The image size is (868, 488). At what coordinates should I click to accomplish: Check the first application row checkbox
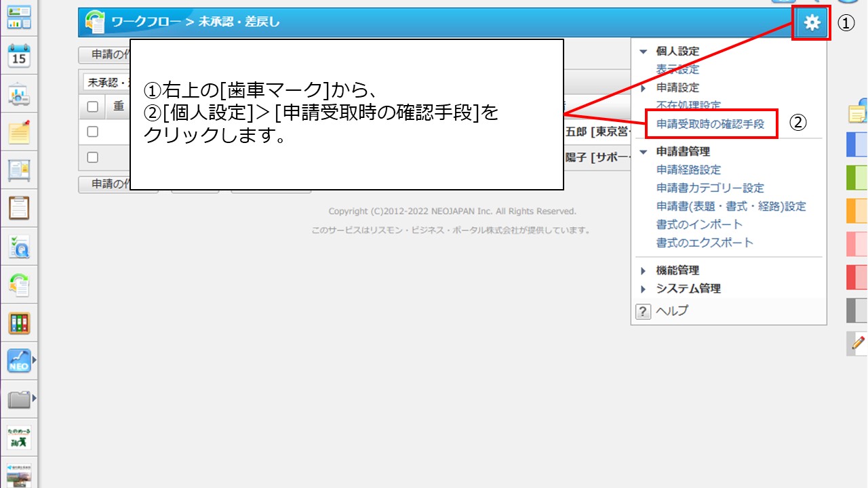pos(93,131)
